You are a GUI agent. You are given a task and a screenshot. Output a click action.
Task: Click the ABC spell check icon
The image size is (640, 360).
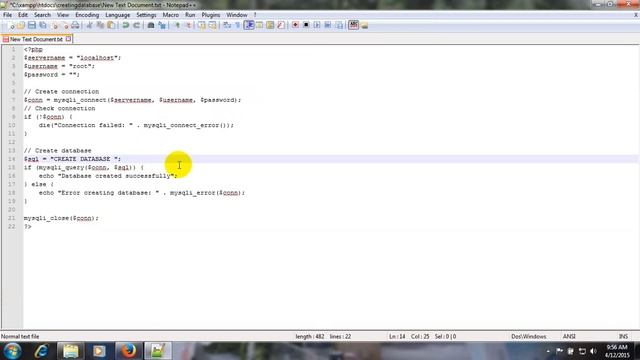coord(353,25)
